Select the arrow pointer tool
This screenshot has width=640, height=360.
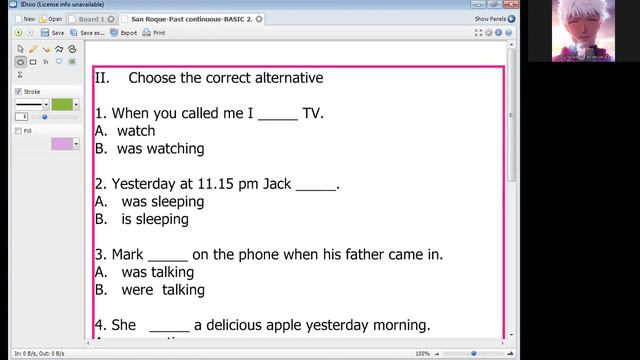(x=20, y=49)
